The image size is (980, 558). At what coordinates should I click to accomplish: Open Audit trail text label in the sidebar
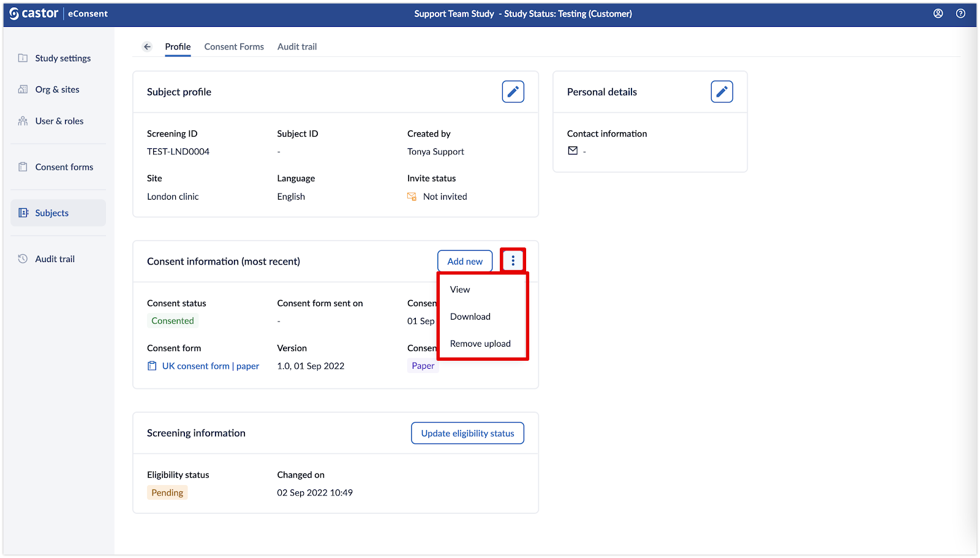click(x=55, y=259)
